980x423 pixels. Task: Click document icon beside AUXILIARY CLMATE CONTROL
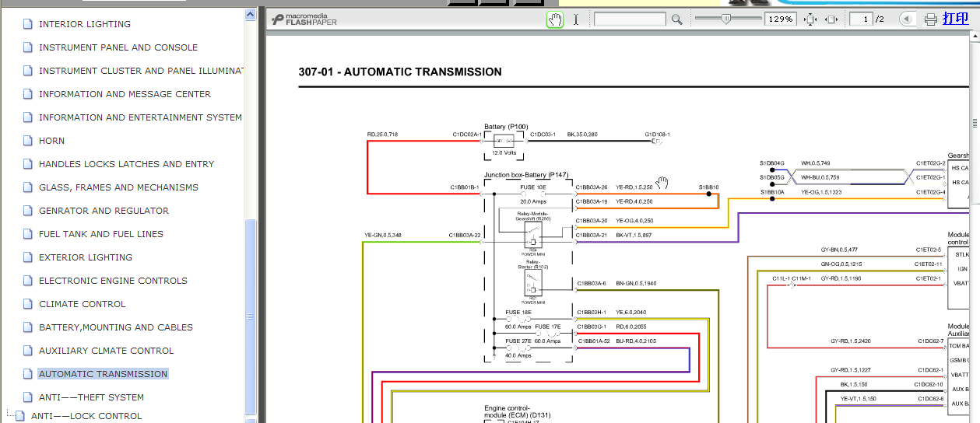pos(29,351)
